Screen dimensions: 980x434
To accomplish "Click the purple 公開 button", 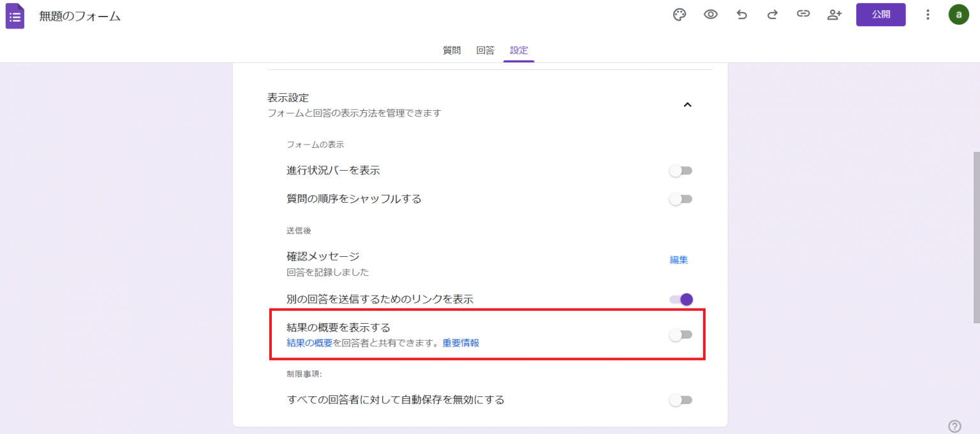I will (880, 14).
